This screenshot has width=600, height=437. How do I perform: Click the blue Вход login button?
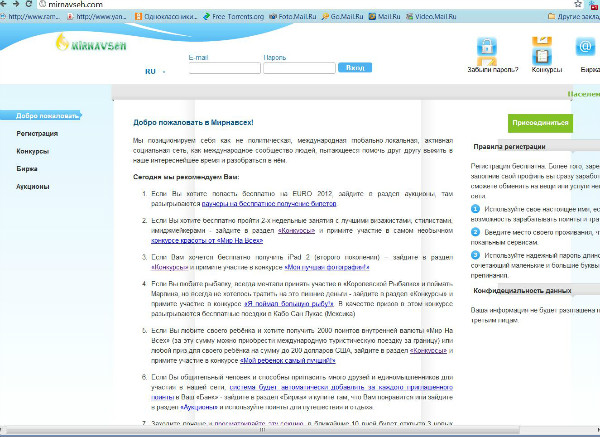[x=355, y=68]
